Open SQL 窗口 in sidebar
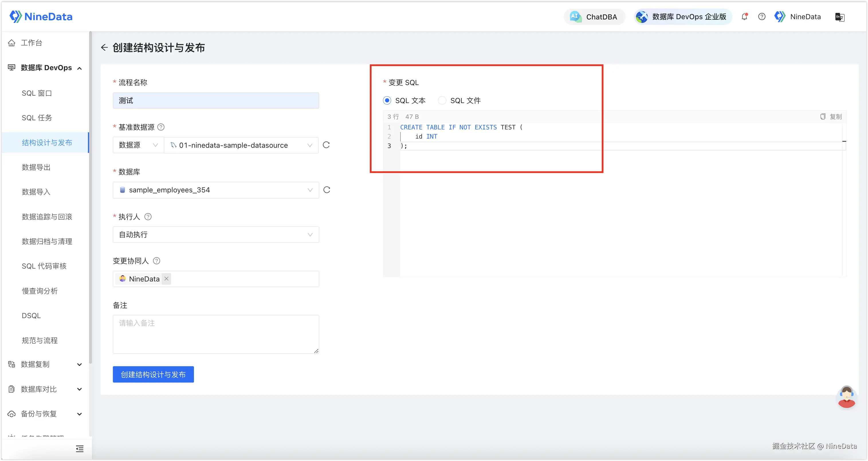868x461 pixels. (37, 93)
